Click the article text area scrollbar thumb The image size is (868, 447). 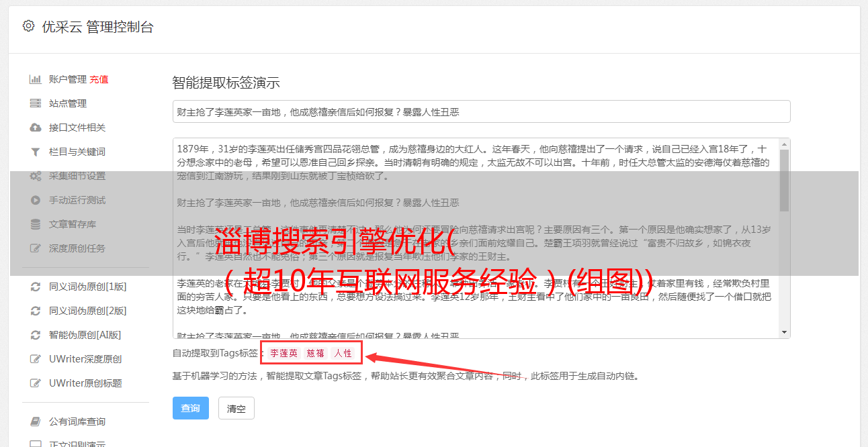point(784,181)
